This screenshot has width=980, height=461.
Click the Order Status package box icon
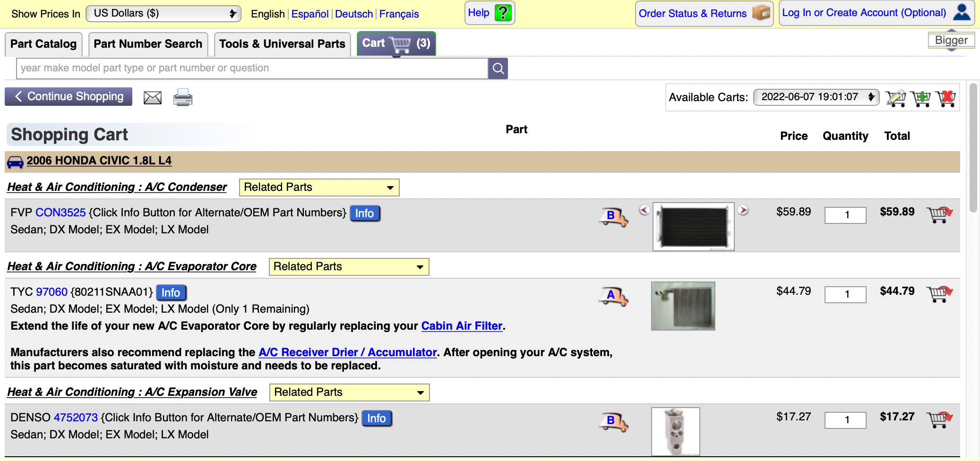point(761,13)
